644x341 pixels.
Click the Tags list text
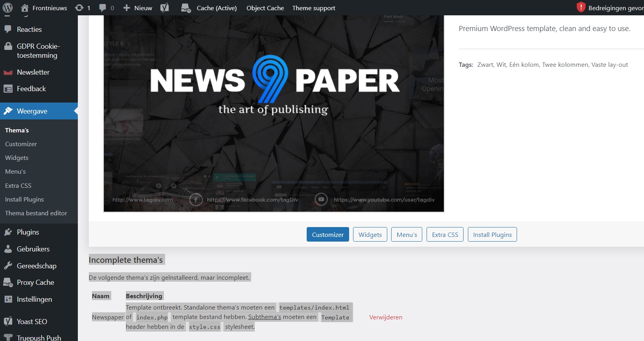coord(552,65)
